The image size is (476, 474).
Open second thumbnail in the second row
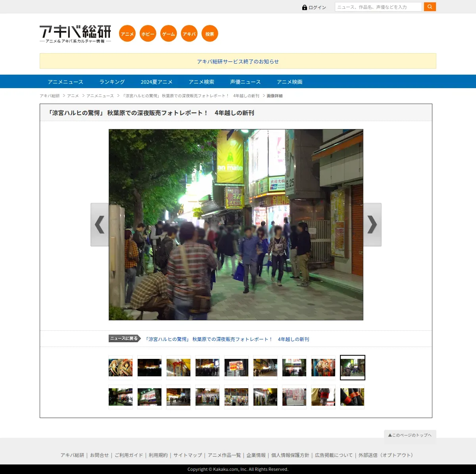[x=150, y=397]
